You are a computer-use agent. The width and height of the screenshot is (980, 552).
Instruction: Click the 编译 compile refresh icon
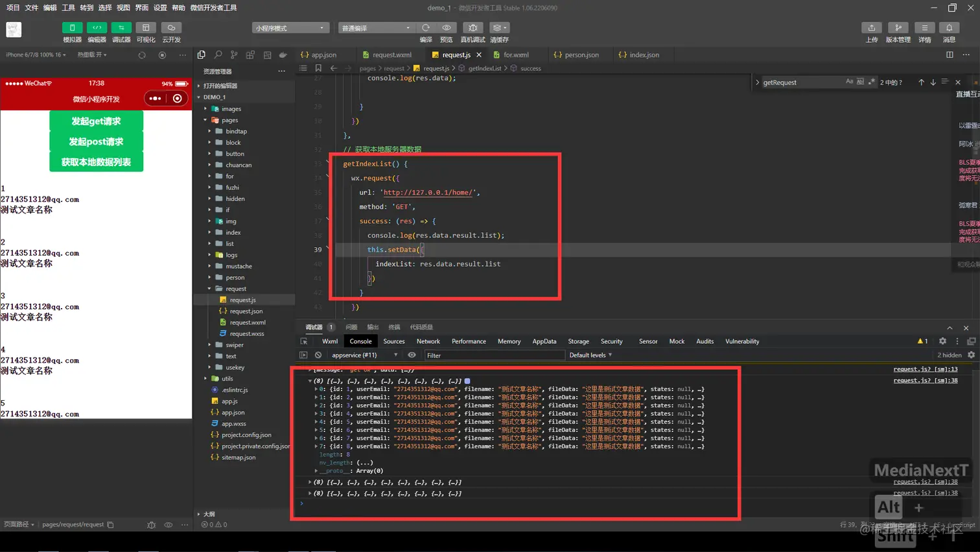click(426, 28)
